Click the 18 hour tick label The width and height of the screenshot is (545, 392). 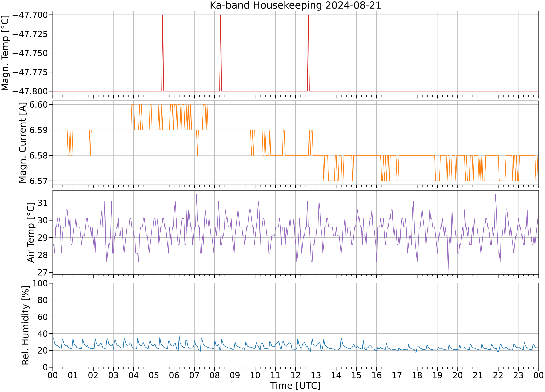tap(417, 375)
